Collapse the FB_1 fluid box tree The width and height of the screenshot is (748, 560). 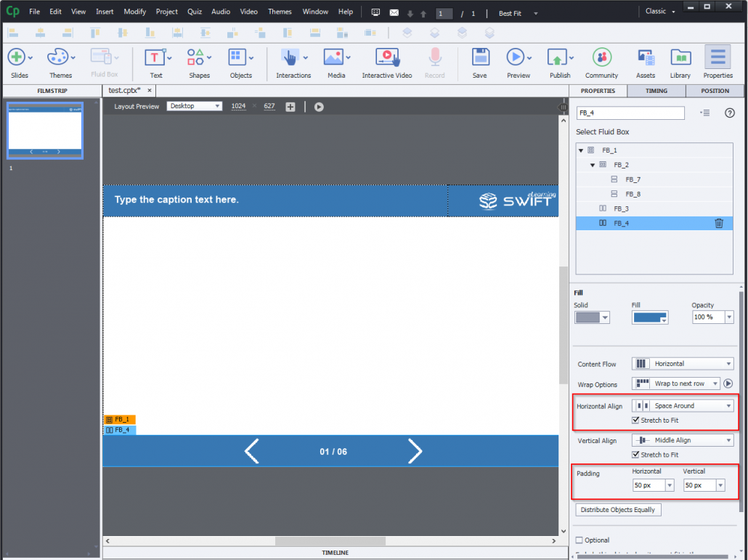click(x=580, y=150)
